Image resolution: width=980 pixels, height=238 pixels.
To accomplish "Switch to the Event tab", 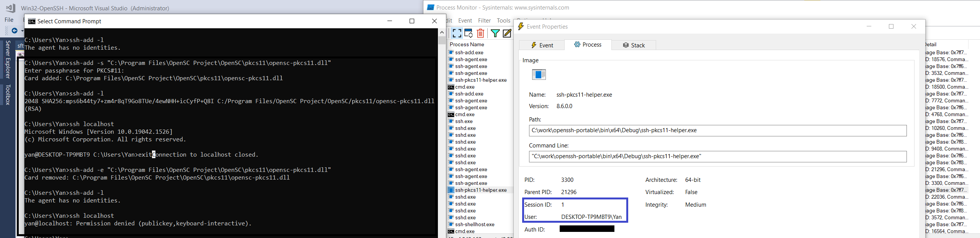I will click(x=542, y=45).
